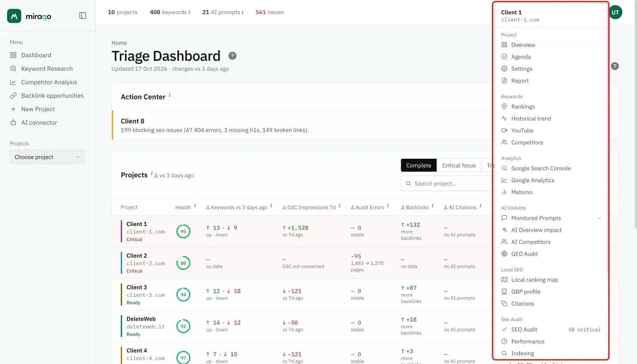Click the info icon beside 21 AI prompts

click(x=242, y=12)
